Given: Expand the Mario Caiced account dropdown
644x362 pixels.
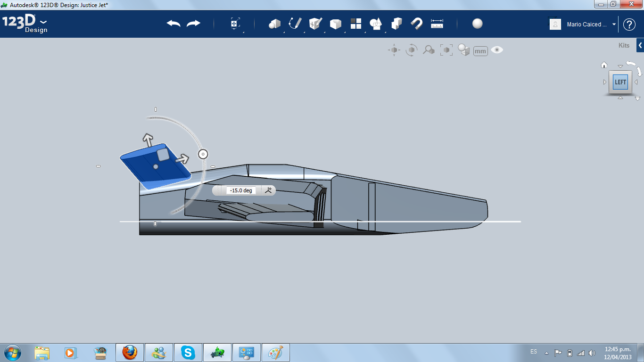Looking at the screenshot, I should pos(614,25).
